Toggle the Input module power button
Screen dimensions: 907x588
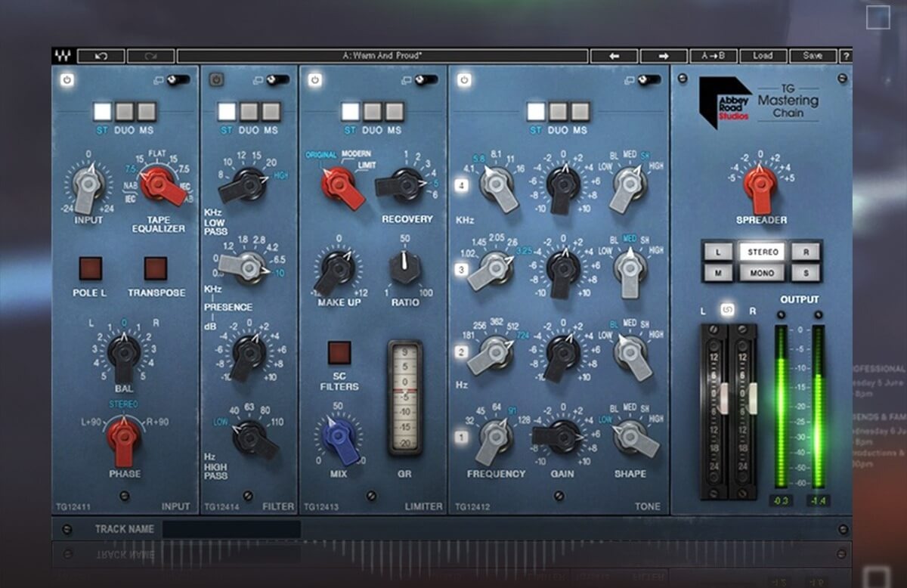point(67,79)
